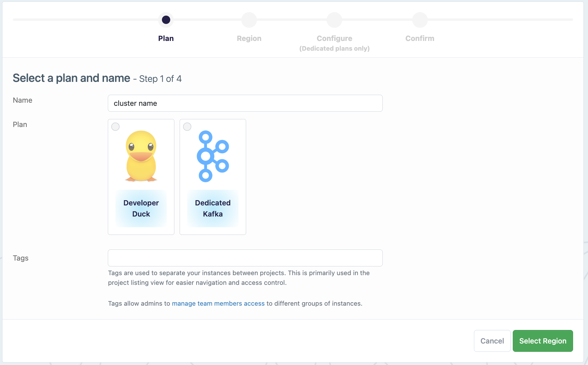Click the Region step label
Viewport: 588px width, 365px height.
249,39
